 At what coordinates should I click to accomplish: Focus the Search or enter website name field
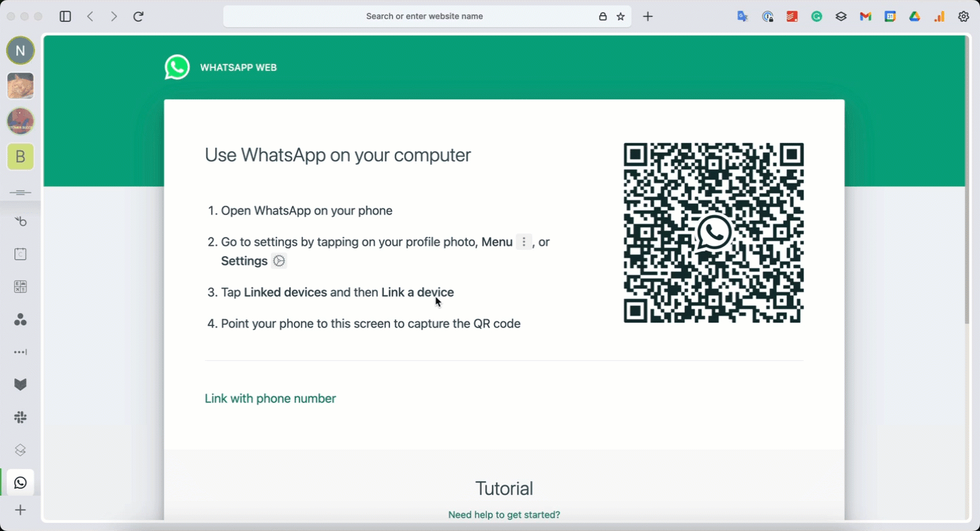click(x=427, y=16)
